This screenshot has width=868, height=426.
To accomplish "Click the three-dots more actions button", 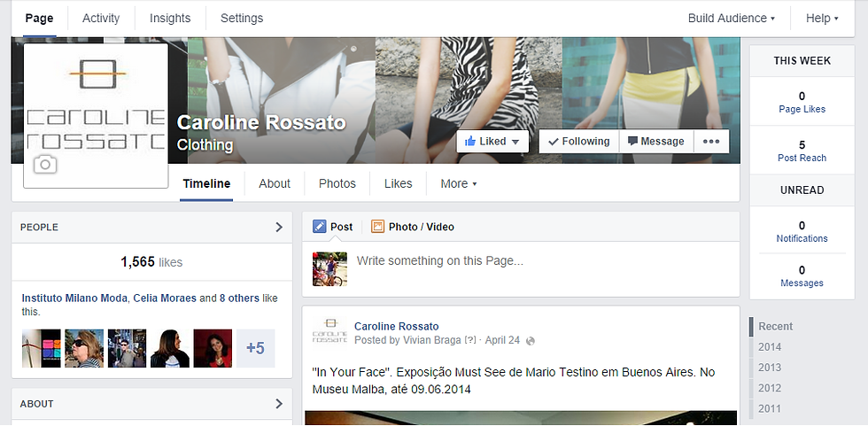I will [x=710, y=142].
